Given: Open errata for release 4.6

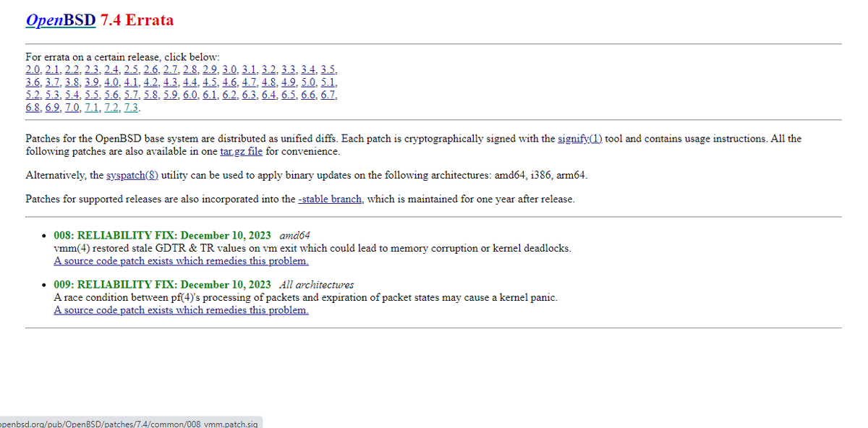Looking at the screenshot, I should click(229, 83).
